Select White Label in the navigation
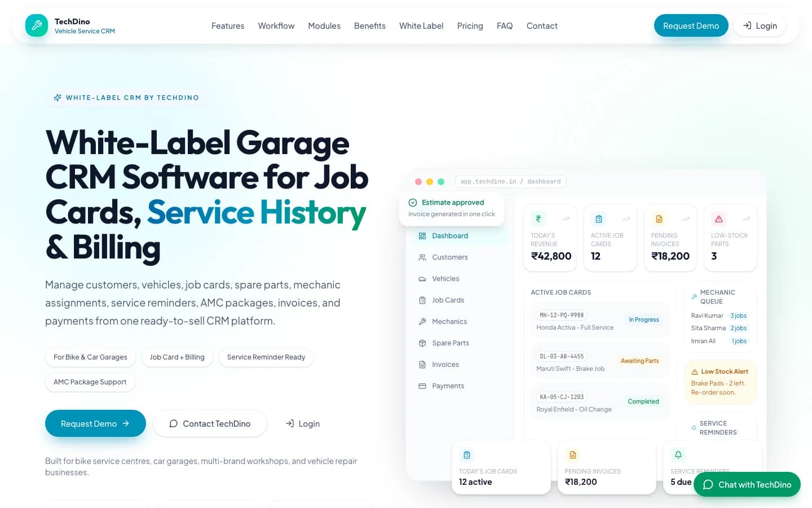 (x=421, y=26)
